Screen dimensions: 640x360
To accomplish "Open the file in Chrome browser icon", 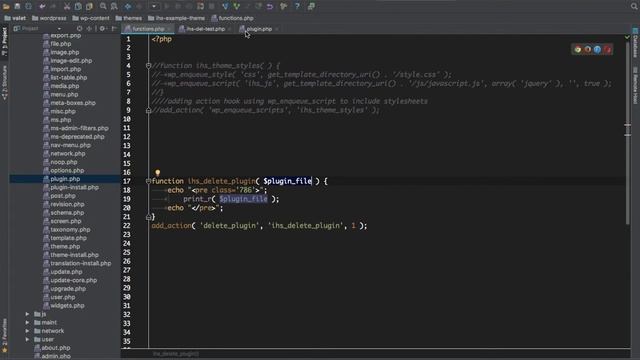I will [578, 49].
